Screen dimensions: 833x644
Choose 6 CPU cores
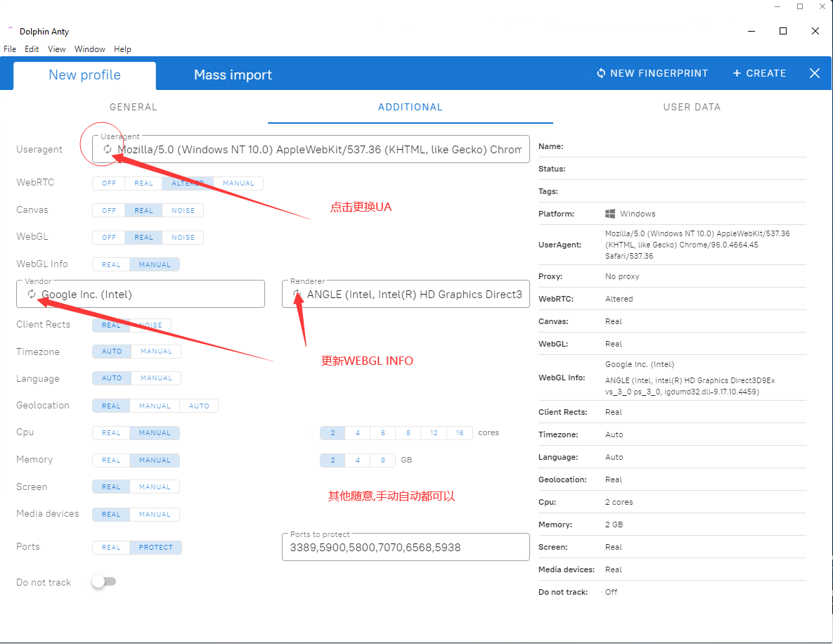382,433
